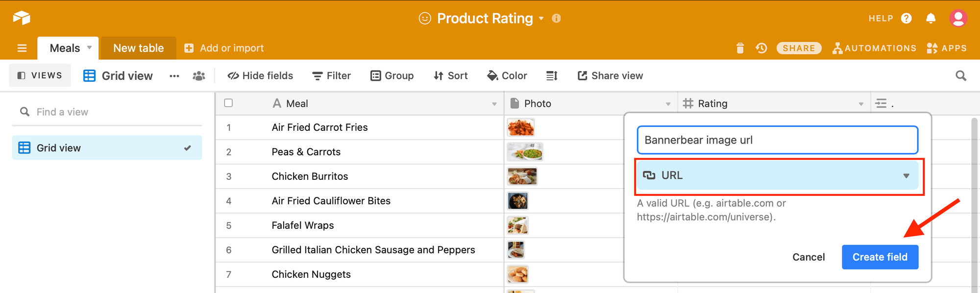Click the field name input box
The width and height of the screenshot is (980, 293).
[777, 140]
